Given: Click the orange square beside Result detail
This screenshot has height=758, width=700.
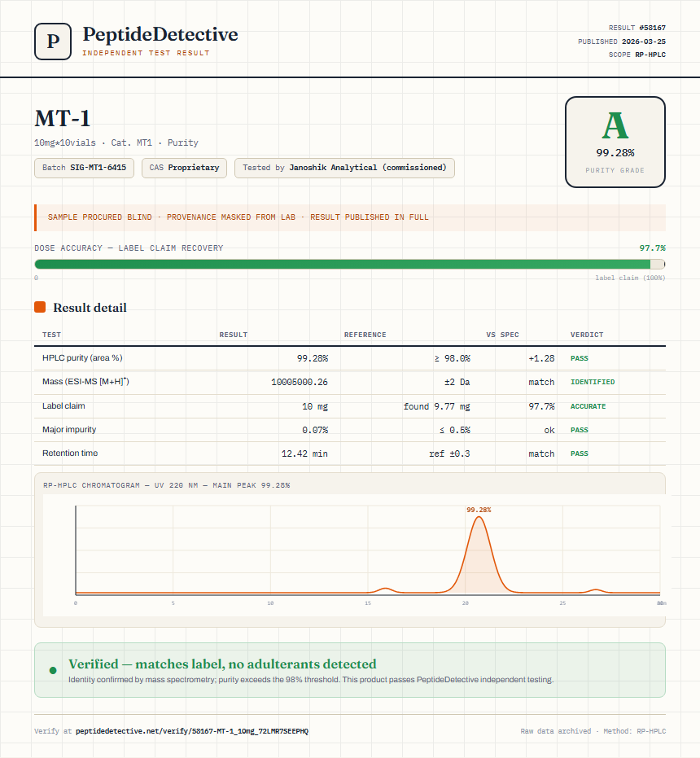Looking at the screenshot, I should [40, 307].
